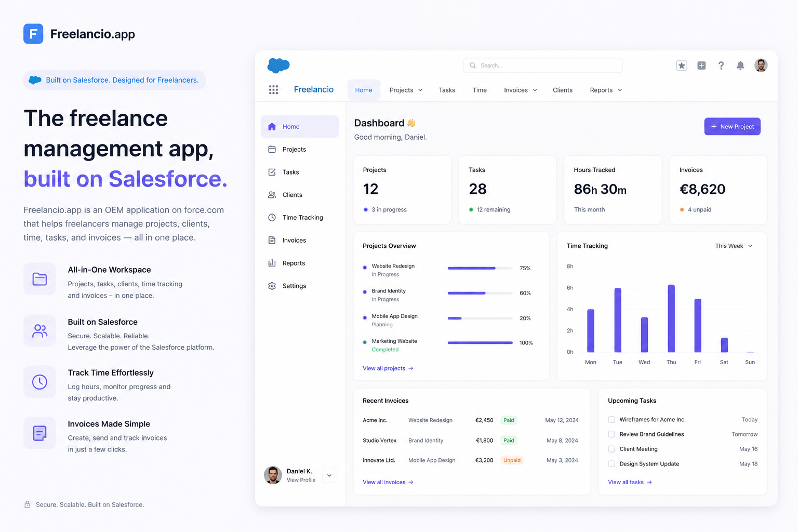Click the Clients people icon in the sidebar
Screen dimensions: 798x532
(272, 195)
